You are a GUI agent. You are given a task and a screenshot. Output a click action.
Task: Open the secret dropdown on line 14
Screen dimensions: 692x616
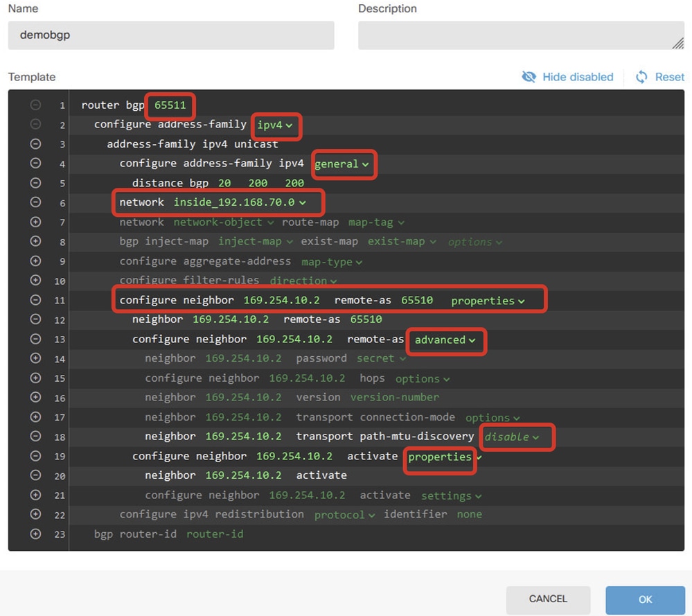[381, 358]
